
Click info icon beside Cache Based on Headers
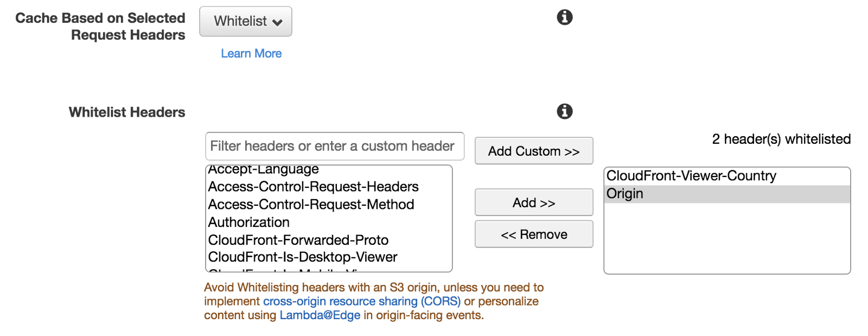click(x=564, y=17)
